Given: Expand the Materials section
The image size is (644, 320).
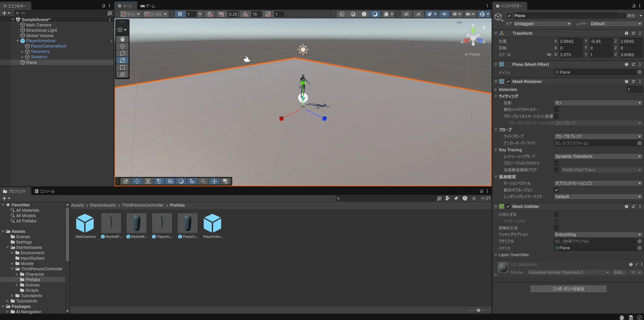Looking at the screenshot, I should [496, 89].
